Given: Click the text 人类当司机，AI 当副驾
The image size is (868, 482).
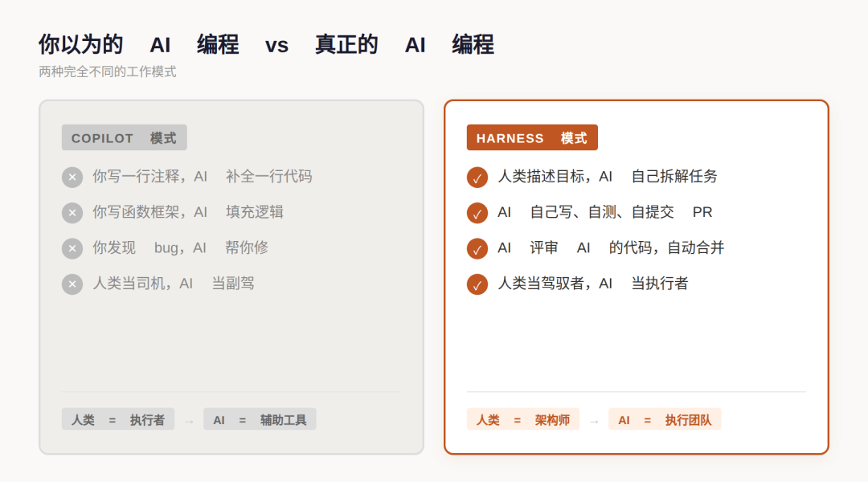Looking at the screenshot, I should point(174,284).
